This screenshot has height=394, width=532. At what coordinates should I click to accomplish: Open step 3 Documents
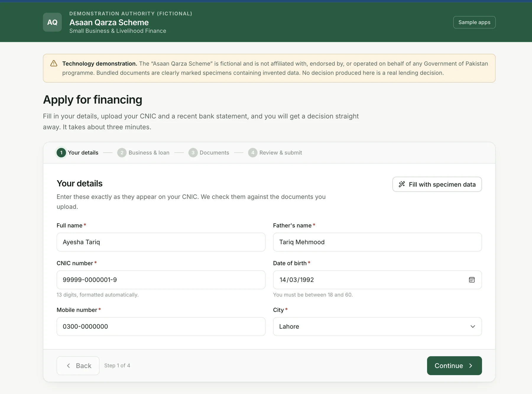pos(209,153)
